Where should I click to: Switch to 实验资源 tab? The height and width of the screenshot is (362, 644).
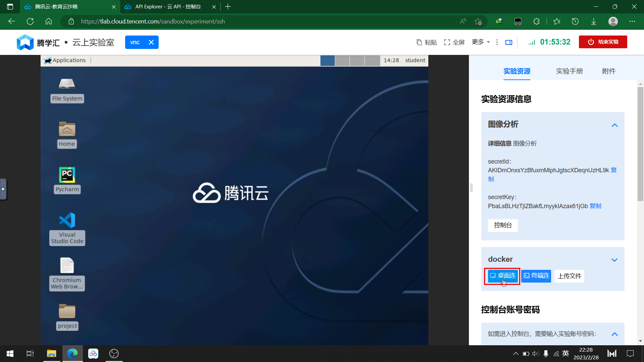517,71
